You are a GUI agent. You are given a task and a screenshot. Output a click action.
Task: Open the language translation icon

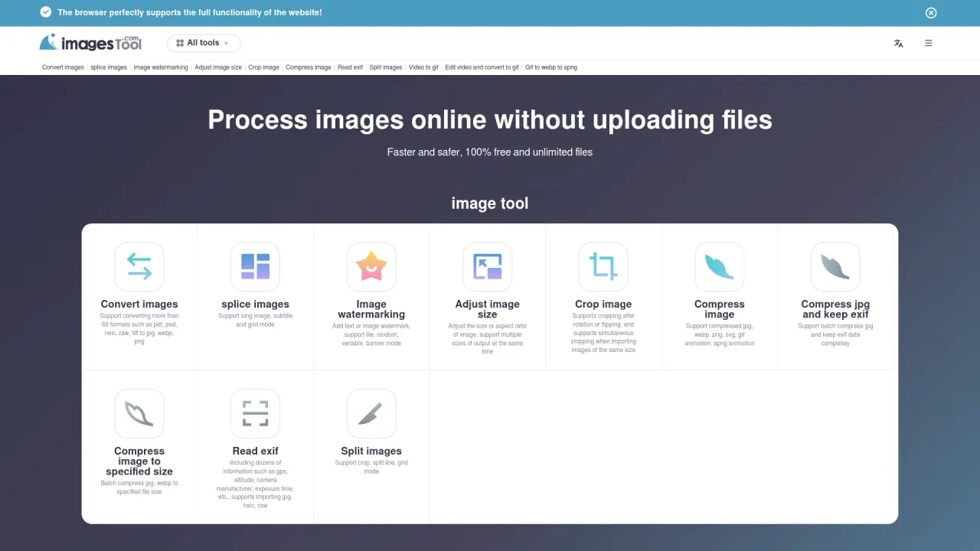point(899,44)
